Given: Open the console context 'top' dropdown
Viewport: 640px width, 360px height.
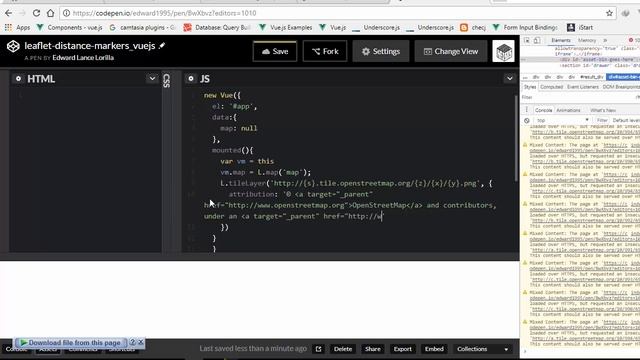Looking at the screenshot, I should [x=563, y=120].
